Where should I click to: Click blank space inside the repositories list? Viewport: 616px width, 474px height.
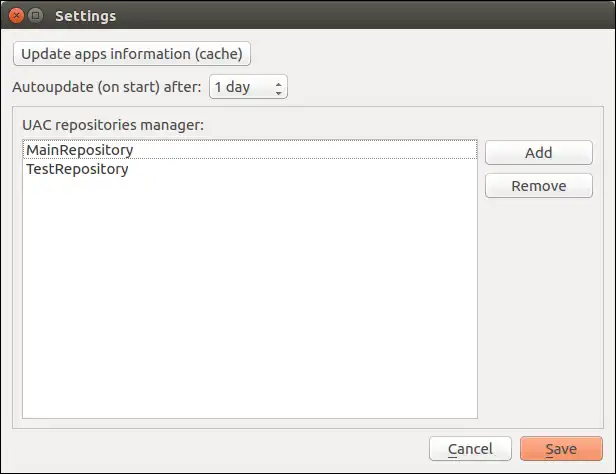(250, 298)
